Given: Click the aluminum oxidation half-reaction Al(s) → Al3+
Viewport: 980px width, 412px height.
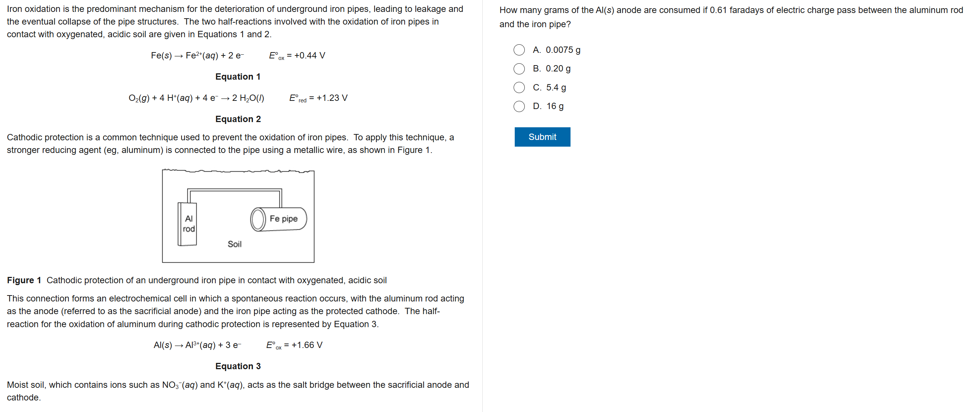Looking at the screenshot, I should (x=197, y=345).
